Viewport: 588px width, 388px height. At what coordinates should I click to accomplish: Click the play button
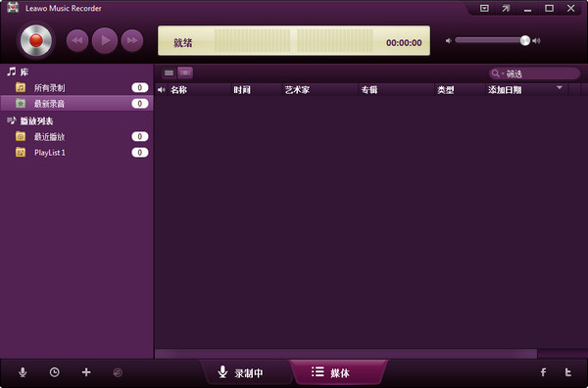click(x=105, y=40)
